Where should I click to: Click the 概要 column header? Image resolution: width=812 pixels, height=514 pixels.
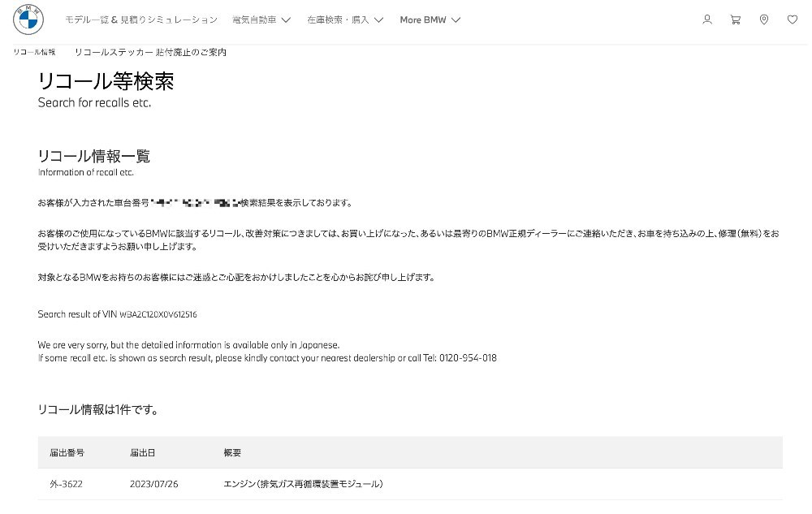(x=232, y=452)
